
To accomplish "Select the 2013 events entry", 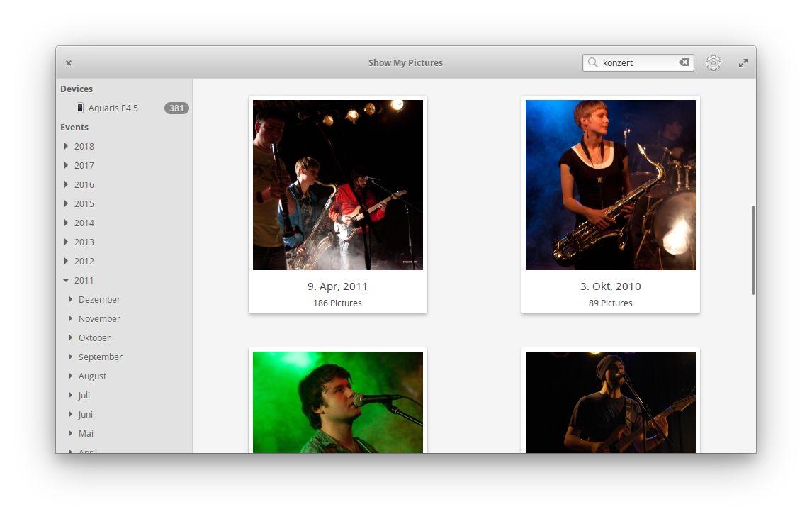I will pyautogui.click(x=84, y=242).
